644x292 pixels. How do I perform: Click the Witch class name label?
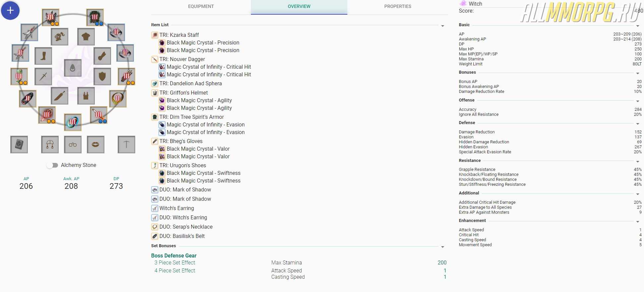475,4
